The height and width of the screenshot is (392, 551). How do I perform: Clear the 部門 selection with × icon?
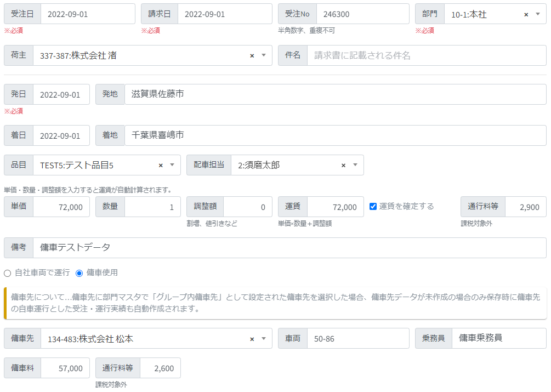[x=526, y=15]
